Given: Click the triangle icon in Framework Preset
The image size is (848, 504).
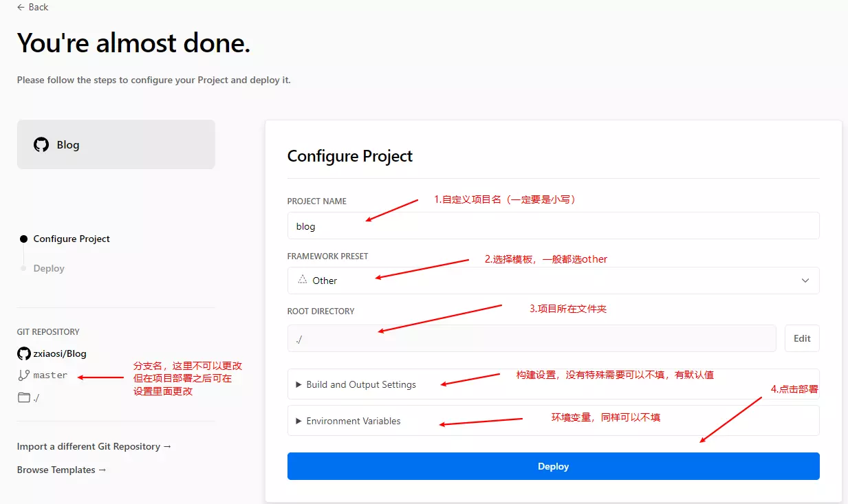Looking at the screenshot, I should pos(303,280).
